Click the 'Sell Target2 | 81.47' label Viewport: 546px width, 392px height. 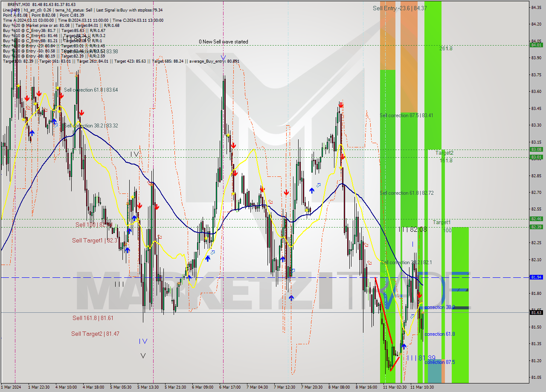[x=95, y=334]
